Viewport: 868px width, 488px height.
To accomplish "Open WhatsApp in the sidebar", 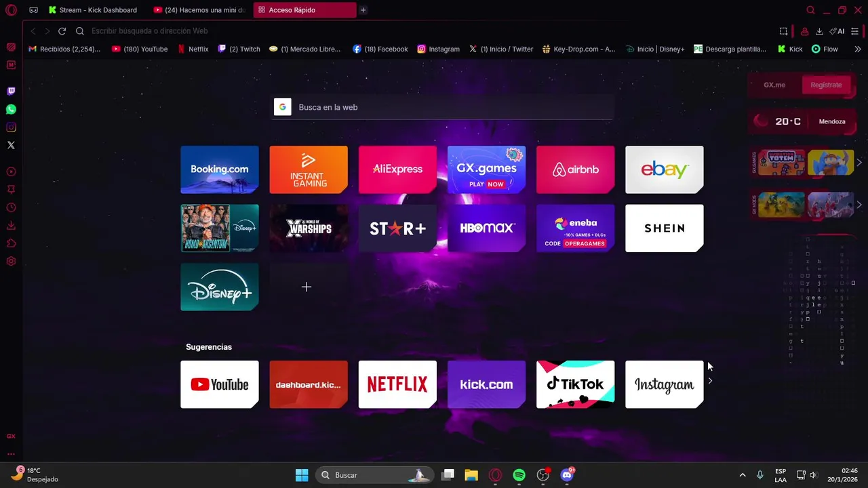I will (x=11, y=109).
